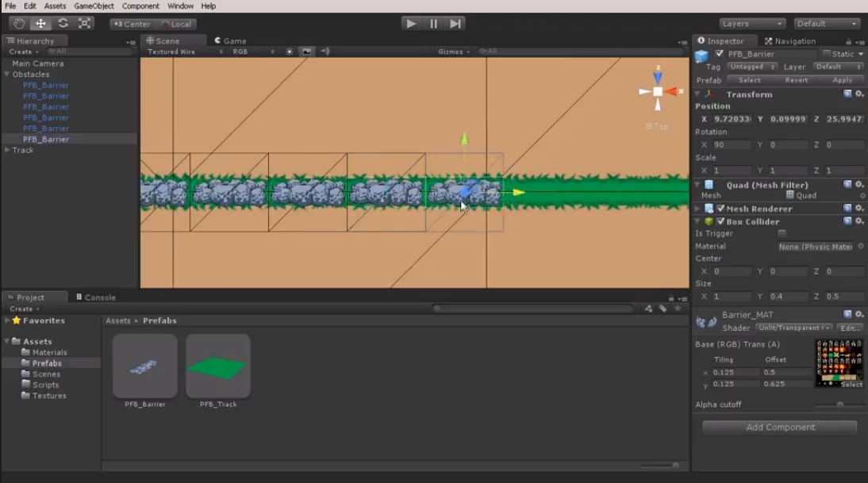Image resolution: width=868 pixels, height=483 pixels.
Task: Click search by type icon in Project
Action: [x=648, y=309]
